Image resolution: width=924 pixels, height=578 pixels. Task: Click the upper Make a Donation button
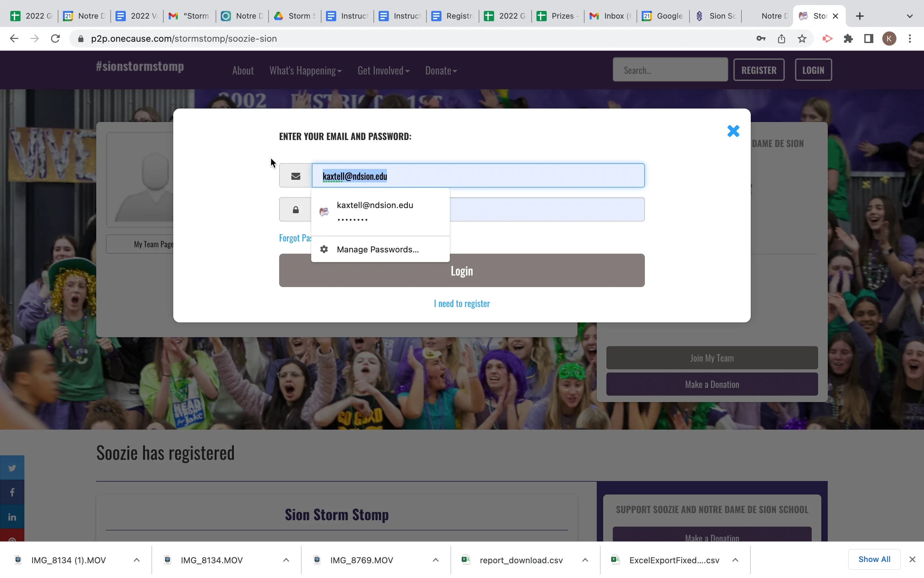pyautogui.click(x=712, y=385)
